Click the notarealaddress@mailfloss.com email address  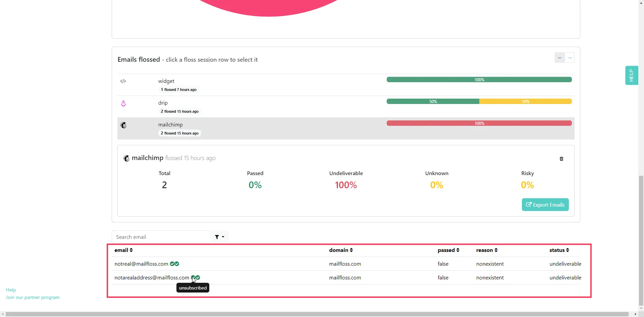[152, 278]
